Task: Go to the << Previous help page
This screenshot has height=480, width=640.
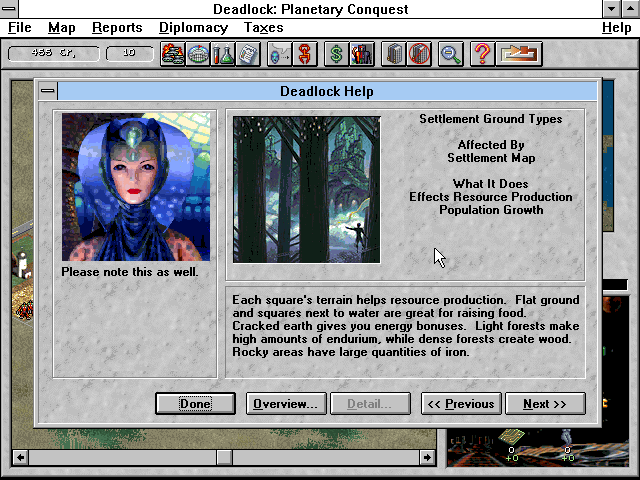Action: point(461,404)
